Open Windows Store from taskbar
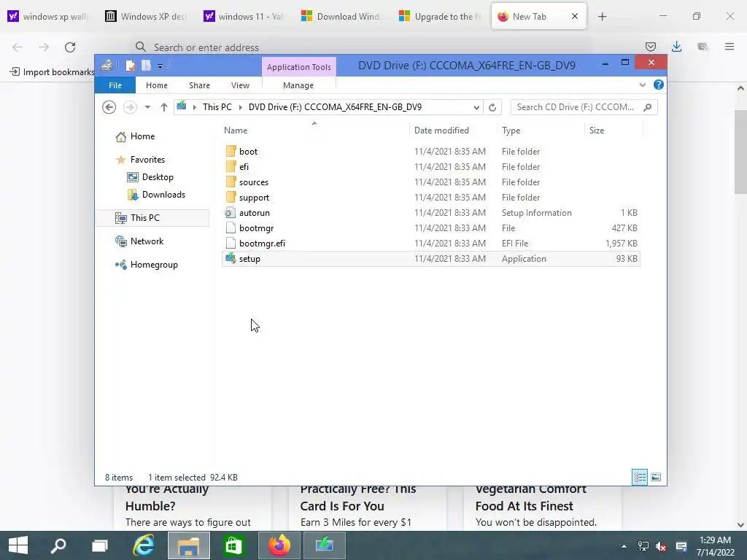747x560 pixels. (233, 545)
